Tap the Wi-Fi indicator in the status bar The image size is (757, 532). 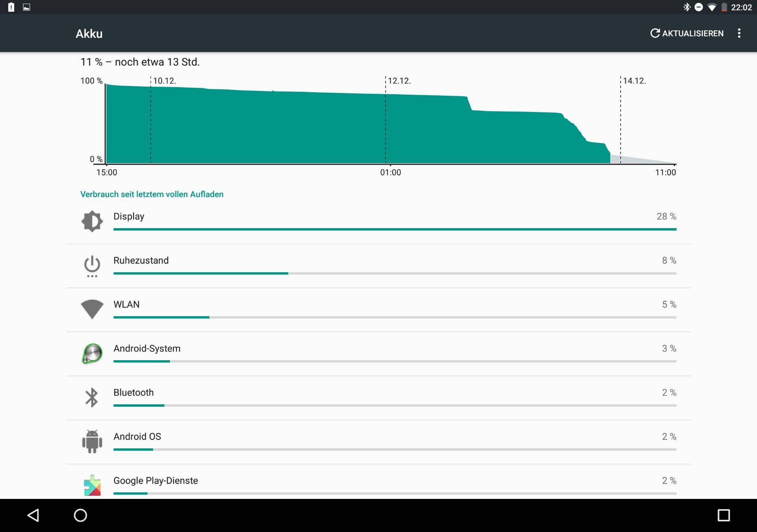pyautogui.click(x=712, y=7)
